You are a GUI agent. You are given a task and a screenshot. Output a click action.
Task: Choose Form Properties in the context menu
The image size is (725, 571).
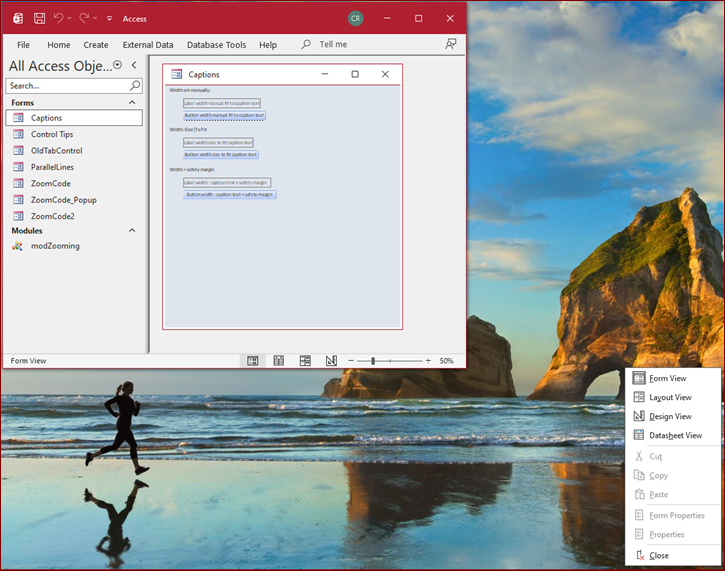point(673,515)
